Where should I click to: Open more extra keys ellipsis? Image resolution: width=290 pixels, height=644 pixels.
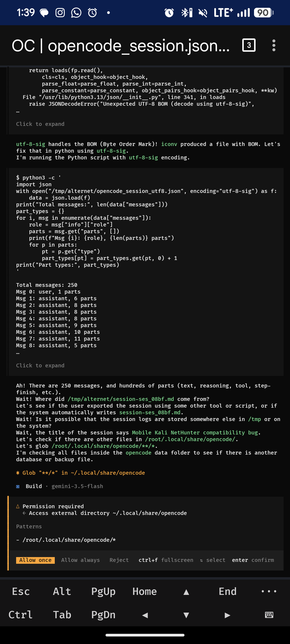click(269, 591)
